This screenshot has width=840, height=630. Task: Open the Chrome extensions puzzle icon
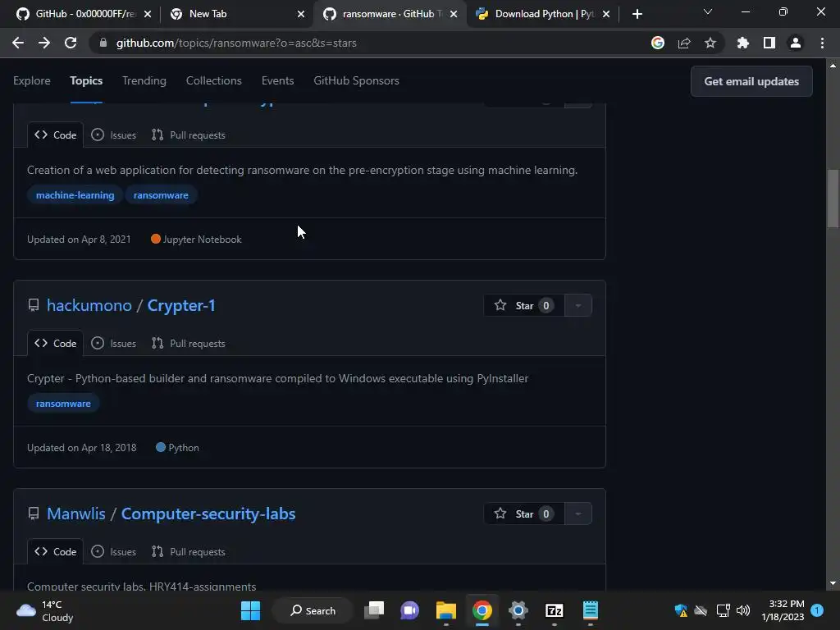(743, 43)
